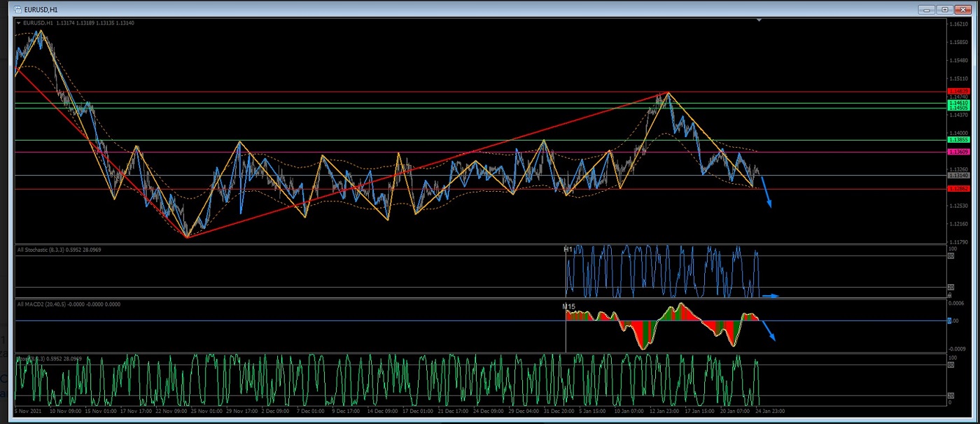980x424 pixels.
Task: Click the chart shift triangle marker at top
Action: 759,20
